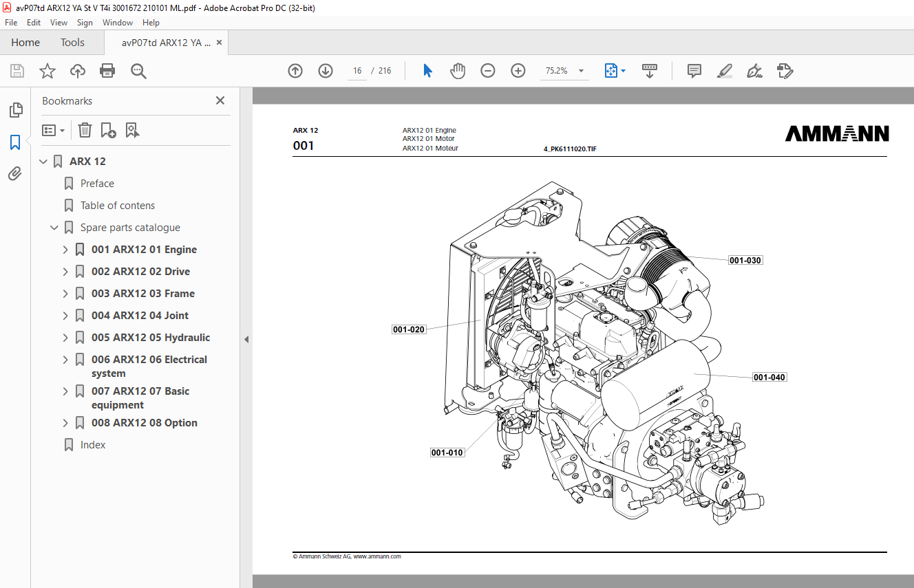Zoom in with the plus icon
Image resolution: width=914 pixels, height=588 pixels.
point(518,71)
